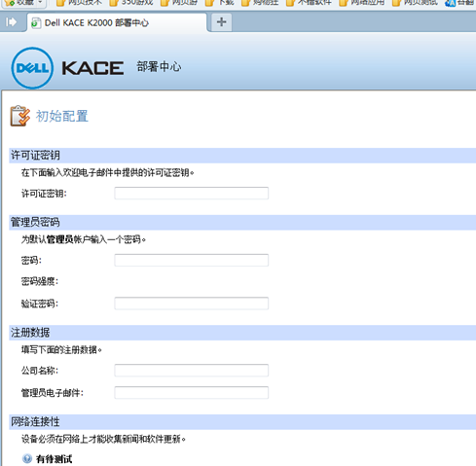Click the 部署中心 title in the banner
476x466 pixels.
coord(159,66)
